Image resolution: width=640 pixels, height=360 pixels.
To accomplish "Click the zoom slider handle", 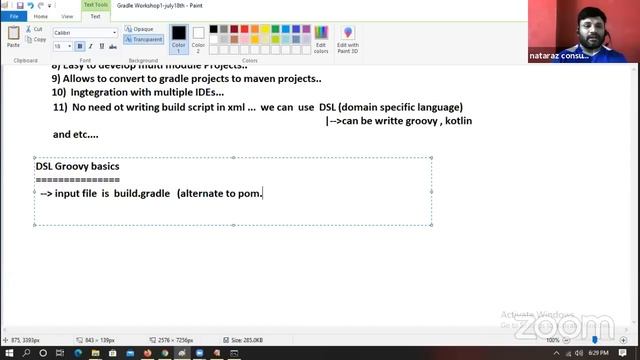I will [x=595, y=340].
